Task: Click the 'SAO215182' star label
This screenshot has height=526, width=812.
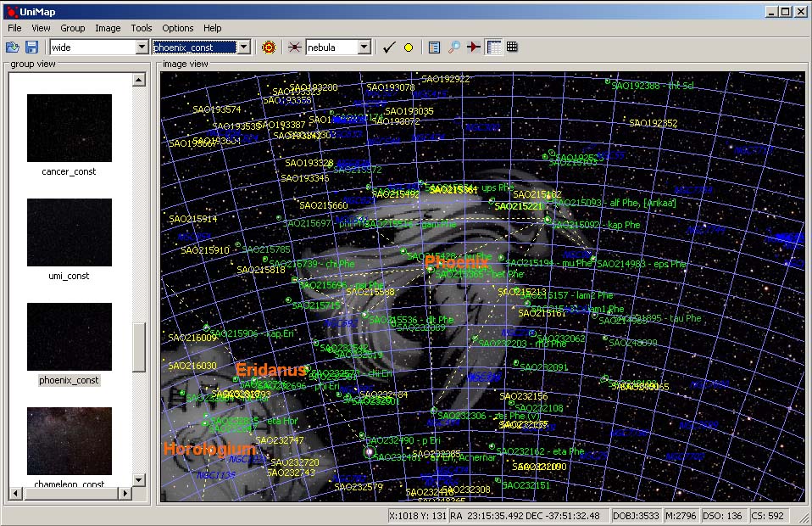Action: coord(537,194)
